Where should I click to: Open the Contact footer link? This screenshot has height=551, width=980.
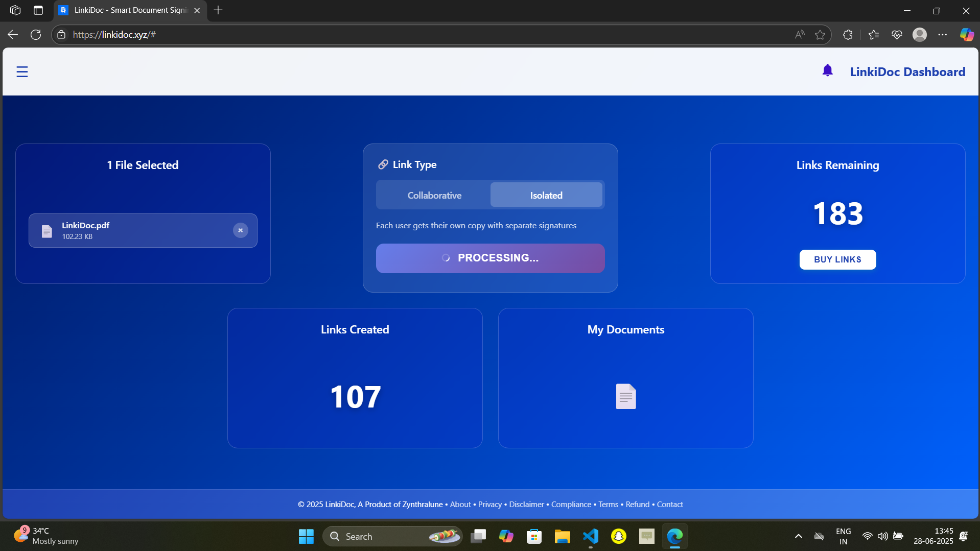point(670,505)
